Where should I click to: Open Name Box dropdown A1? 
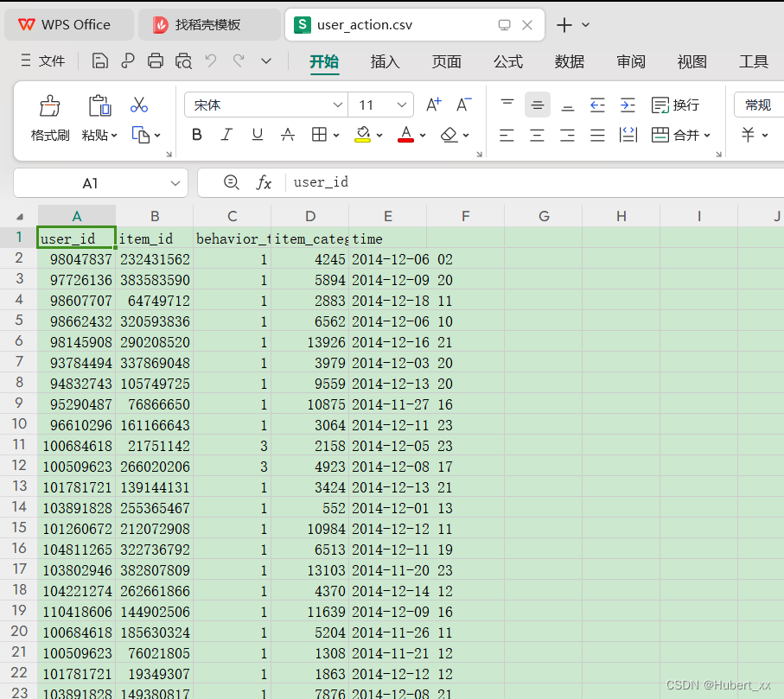[x=175, y=183]
